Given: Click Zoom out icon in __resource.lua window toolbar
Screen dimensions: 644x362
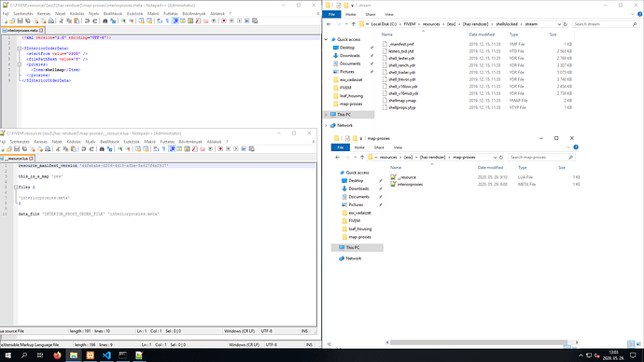Looking at the screenshot, I should click(x=128, y=149).
